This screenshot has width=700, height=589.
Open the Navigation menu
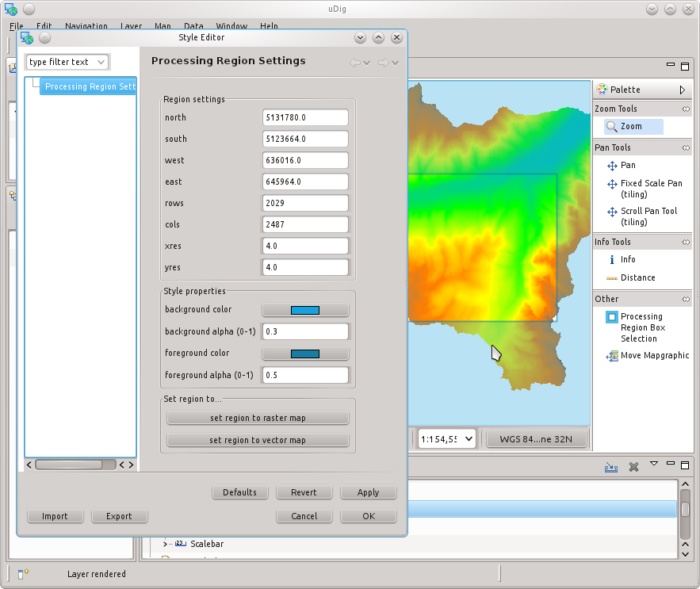coord(86,26)
